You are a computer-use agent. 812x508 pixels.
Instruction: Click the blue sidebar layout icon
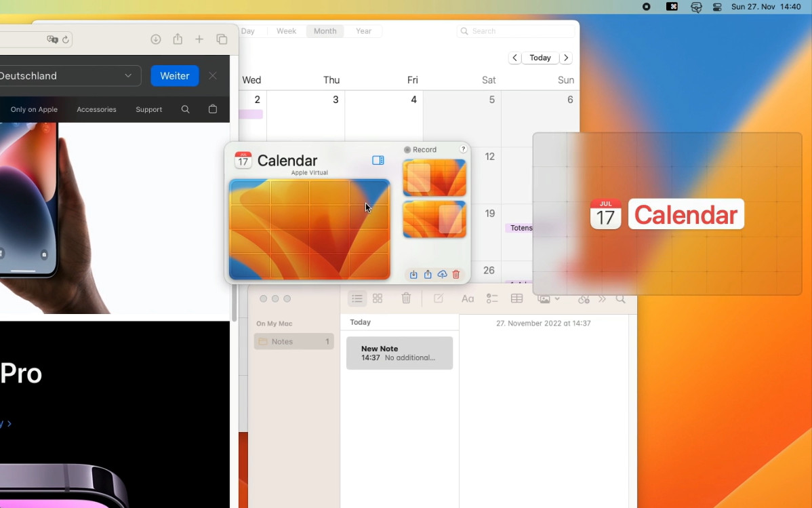(x=378, y=160)
